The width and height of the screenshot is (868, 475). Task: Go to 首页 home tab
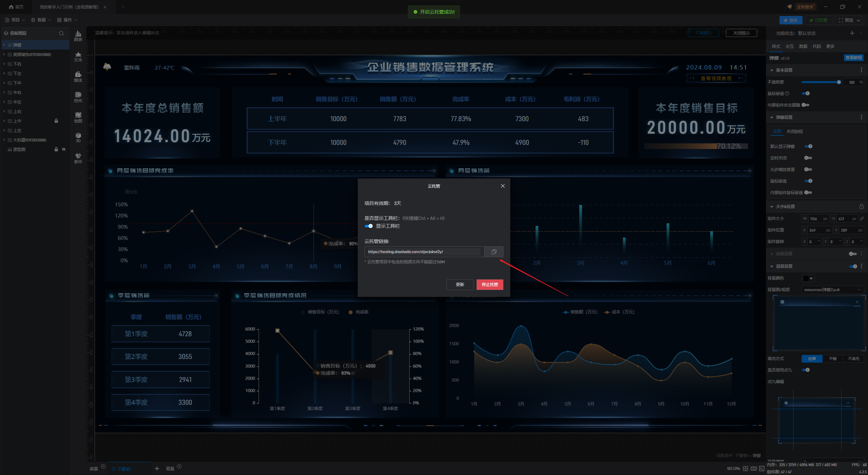(x=16, y=7)
